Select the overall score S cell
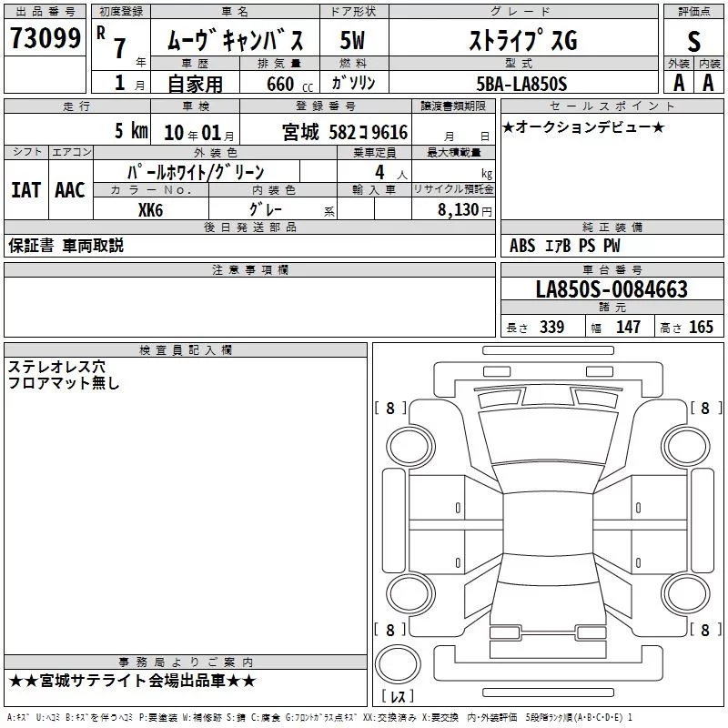Image resolution: width=728 pixels, height=728 pixels. tap(694, 40)
